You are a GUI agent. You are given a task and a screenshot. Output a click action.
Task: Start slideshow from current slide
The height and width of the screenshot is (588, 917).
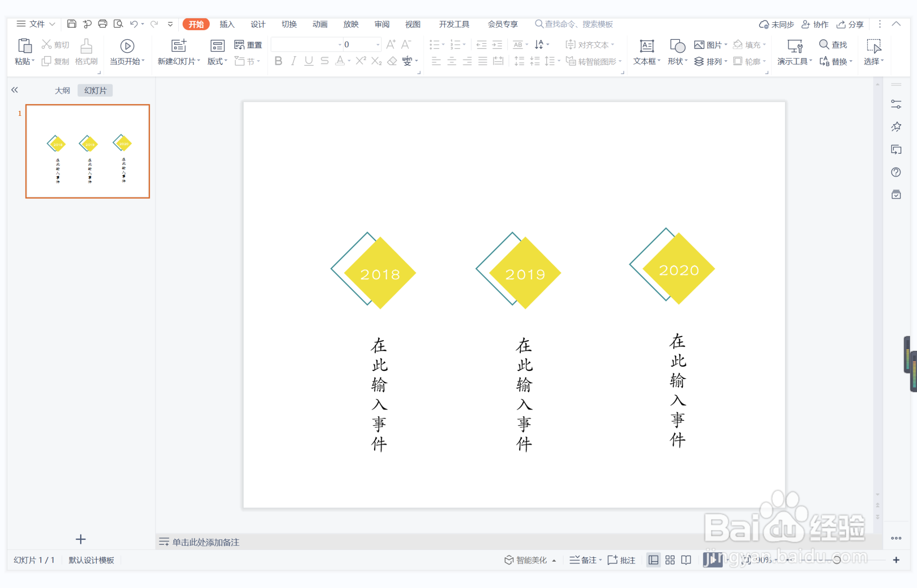[x=127, y=46]
